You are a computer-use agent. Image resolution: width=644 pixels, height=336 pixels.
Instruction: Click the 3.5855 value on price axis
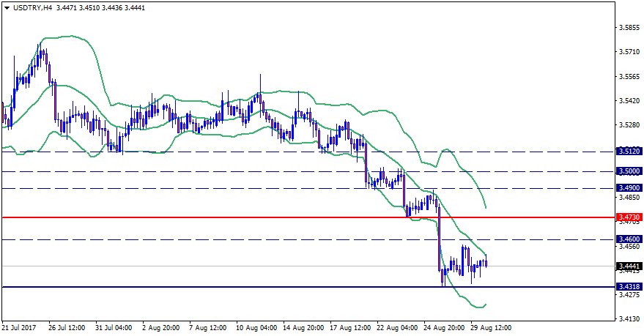(x=629, y=29)
